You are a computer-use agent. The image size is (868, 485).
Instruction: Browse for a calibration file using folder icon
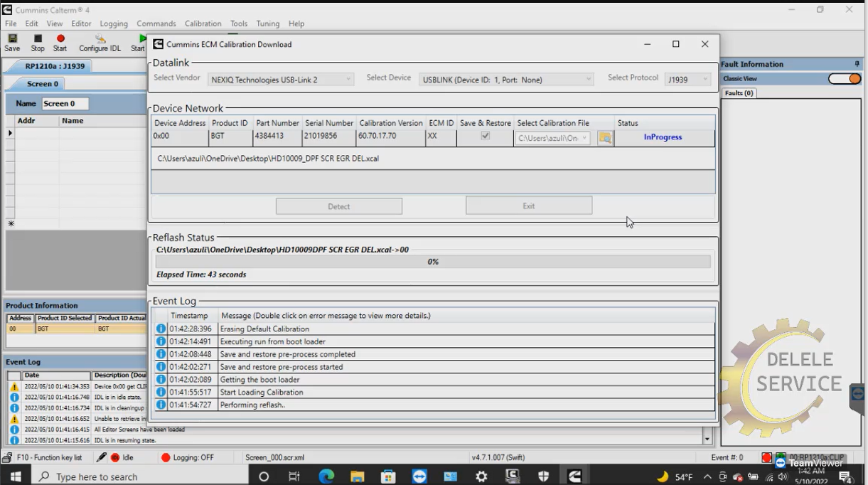coord(605,138)
